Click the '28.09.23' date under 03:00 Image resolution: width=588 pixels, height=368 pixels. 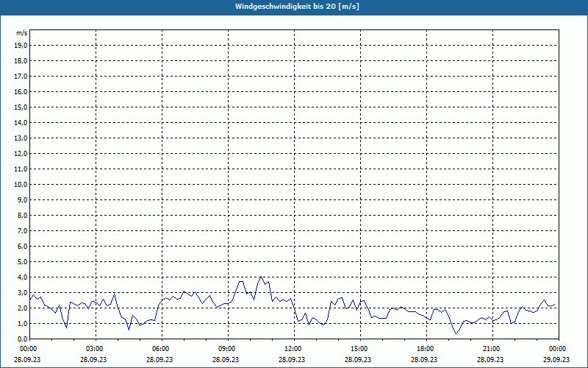[x=93, y=359]
